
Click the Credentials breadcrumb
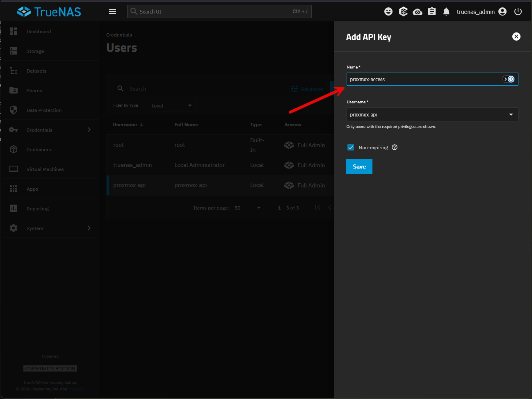click(119, 35)
